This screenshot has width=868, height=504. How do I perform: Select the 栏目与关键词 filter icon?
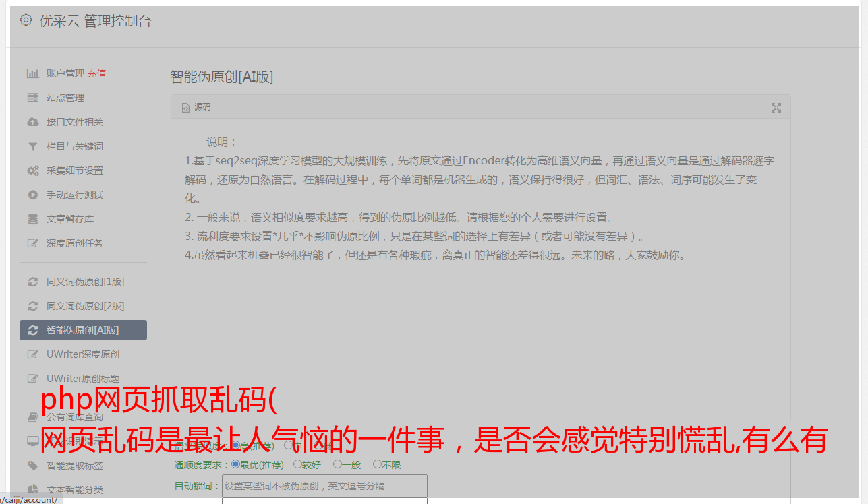(32, 146)
